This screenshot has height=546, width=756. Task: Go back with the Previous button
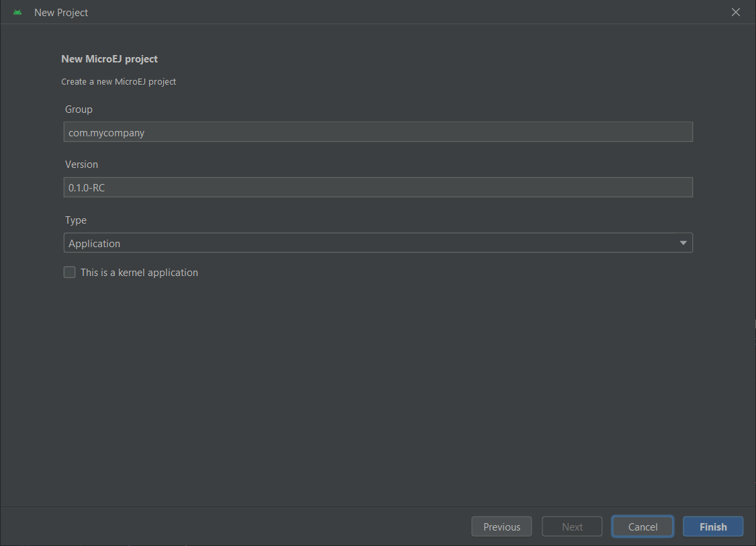pos(502,527)
